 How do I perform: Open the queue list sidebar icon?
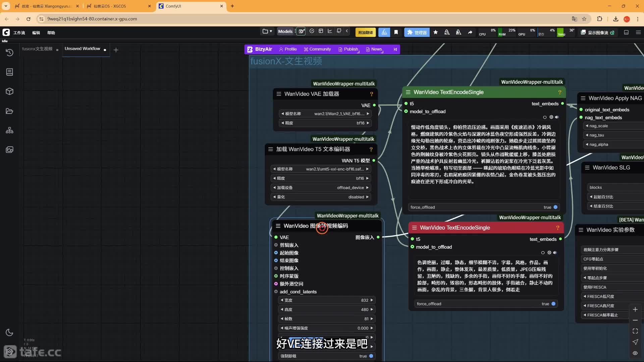[x=9, y=72]
